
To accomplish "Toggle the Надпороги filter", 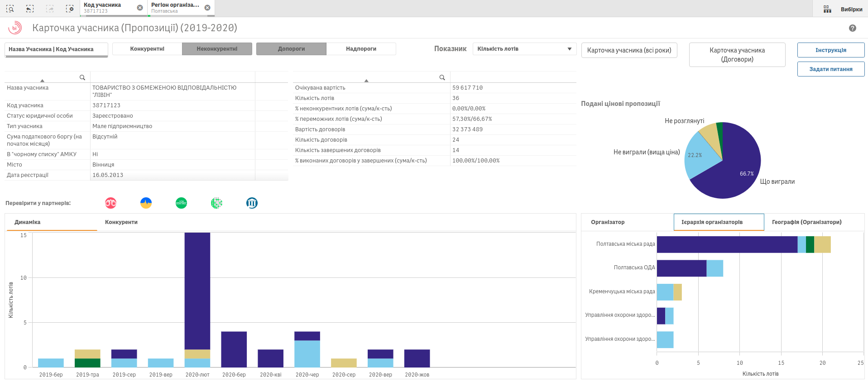I will [x=361, y=49].
